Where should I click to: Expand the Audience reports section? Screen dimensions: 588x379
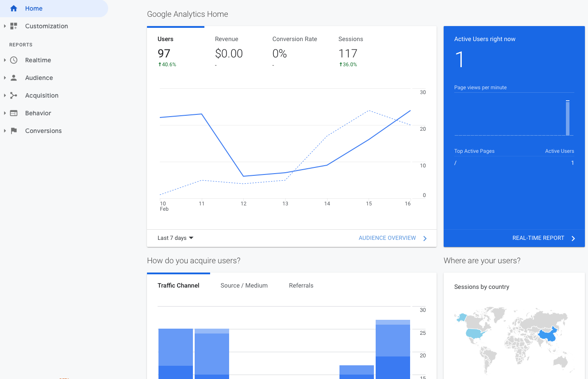point(5,78)
